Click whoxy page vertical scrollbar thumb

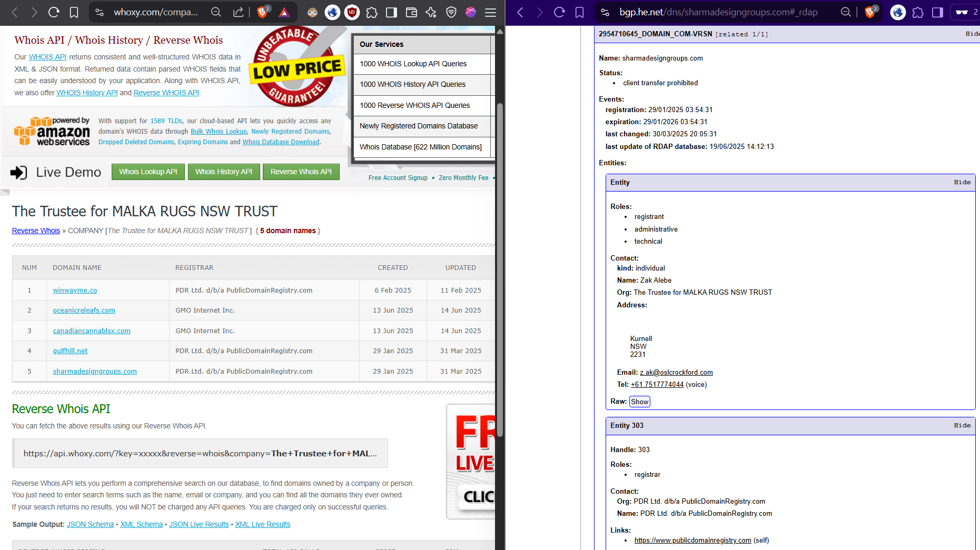500,270
